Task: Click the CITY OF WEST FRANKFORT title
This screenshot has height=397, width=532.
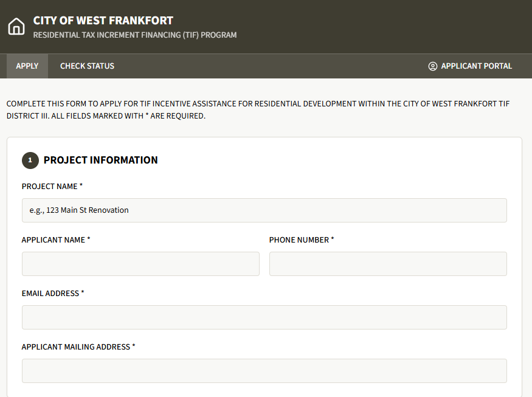Action: (103, 20)
